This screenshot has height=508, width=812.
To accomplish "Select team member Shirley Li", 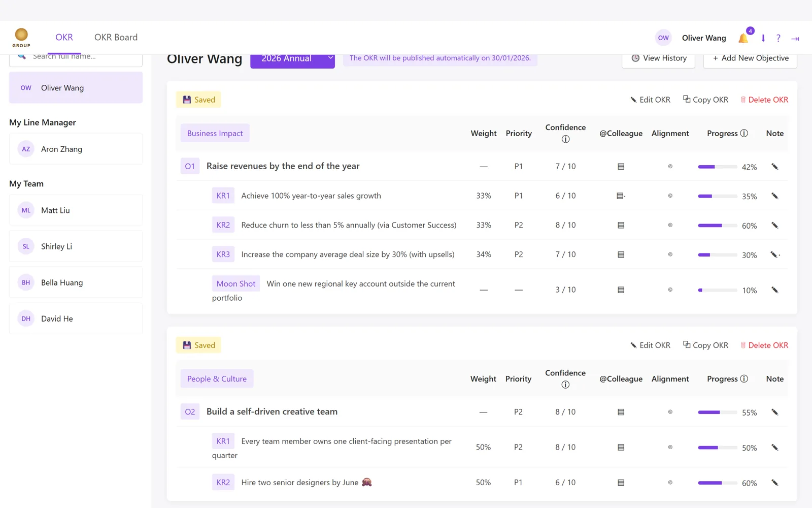I will pyautogui.click(x=76, y=246).
